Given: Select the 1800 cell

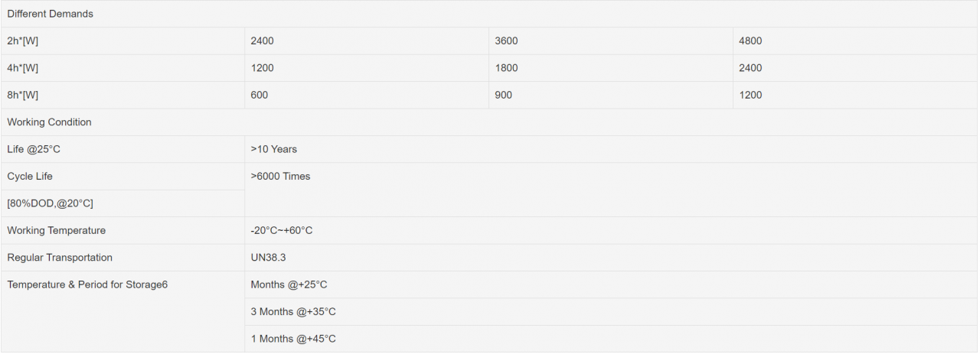Looking at the screenshot, I should coord(611,68).
